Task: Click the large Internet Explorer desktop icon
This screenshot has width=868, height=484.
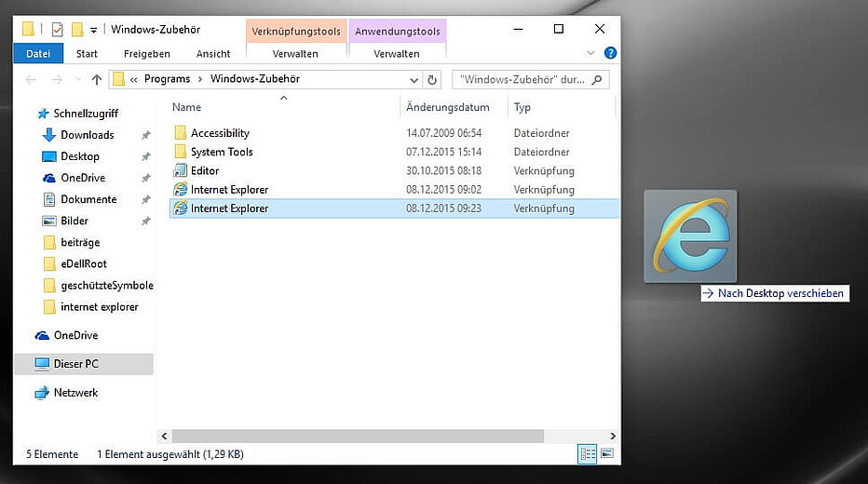Action: click(x=690, y=236)
